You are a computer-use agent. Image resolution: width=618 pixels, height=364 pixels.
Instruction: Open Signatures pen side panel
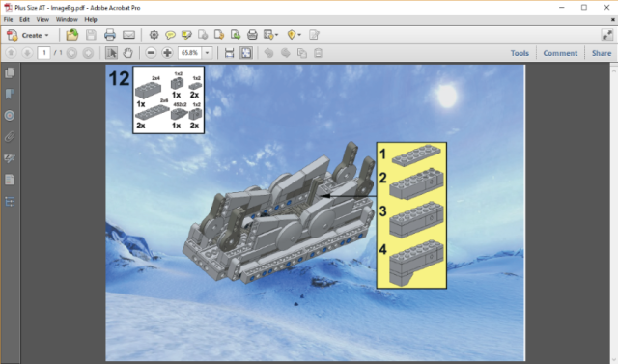[x=10, y=158]
